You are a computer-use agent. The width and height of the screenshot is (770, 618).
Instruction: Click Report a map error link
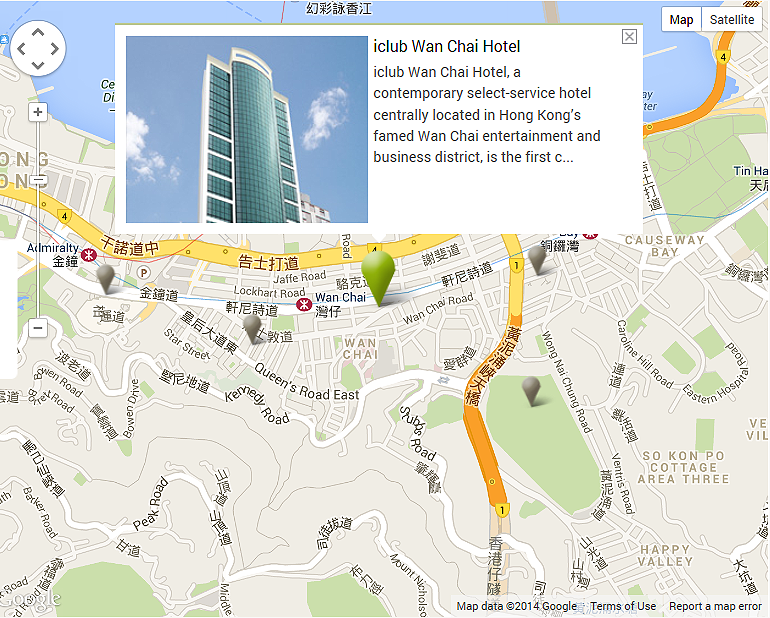(715, 606)
